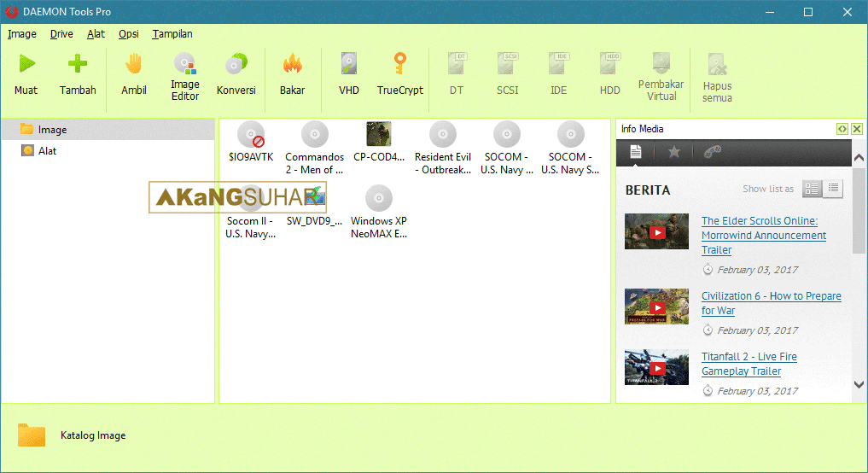
Task: Click news scrollbar up arrow
Action: [x=859, y=158]
